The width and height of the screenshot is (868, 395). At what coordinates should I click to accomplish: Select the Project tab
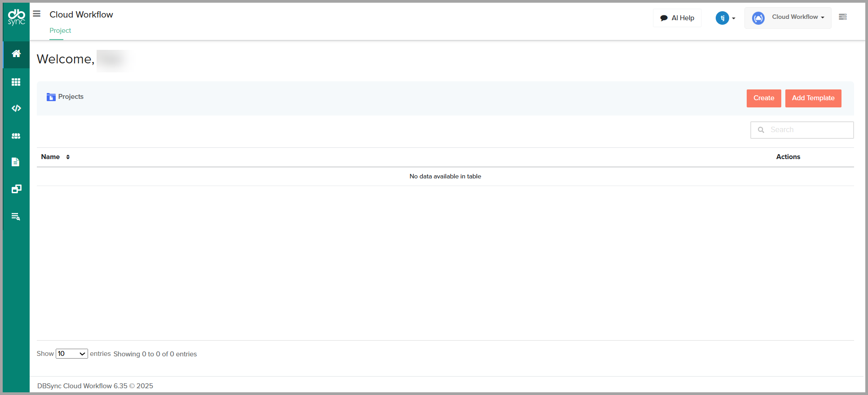60,31
